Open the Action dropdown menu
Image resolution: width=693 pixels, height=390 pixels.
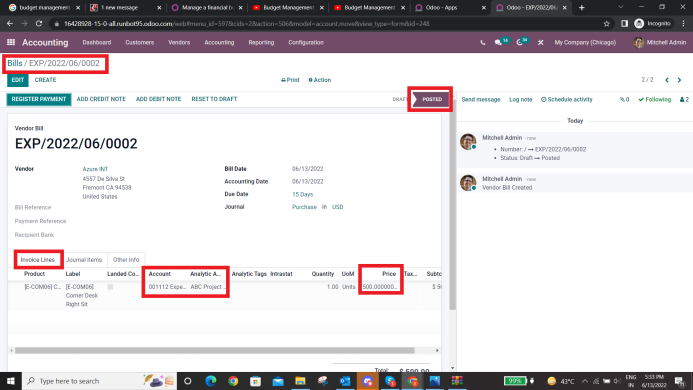pos(320,80)
